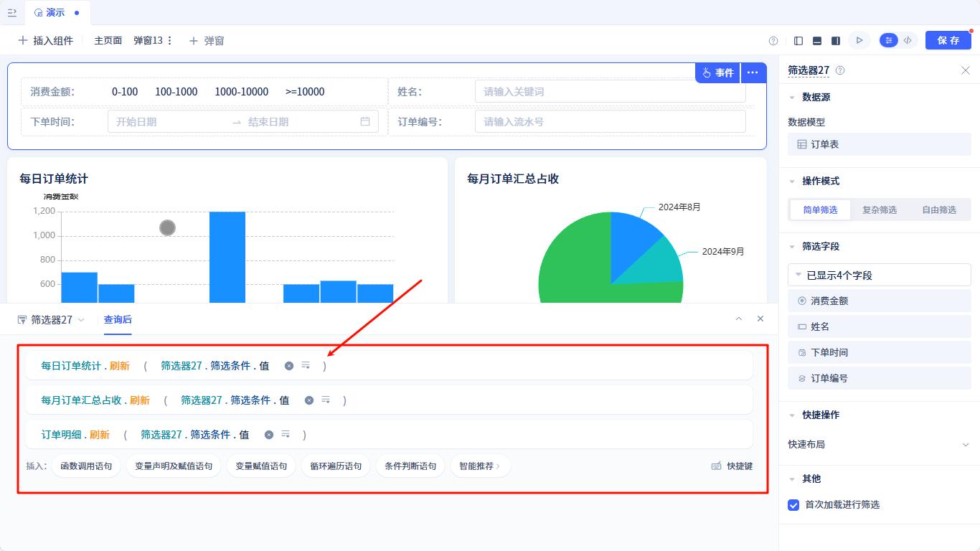Toggle the bottom panel layout icon
Image resolution: width=980 pixels, height=551 pixels.
coord(817,40)
